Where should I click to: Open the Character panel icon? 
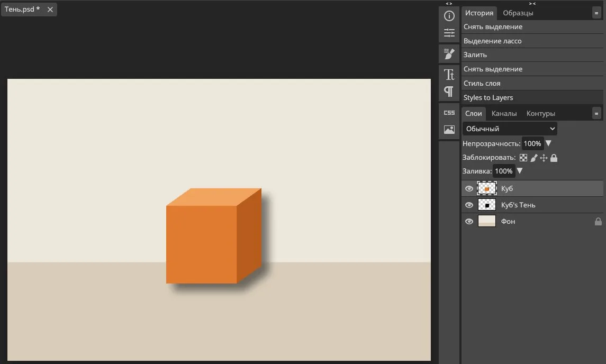tap(449, 74)
